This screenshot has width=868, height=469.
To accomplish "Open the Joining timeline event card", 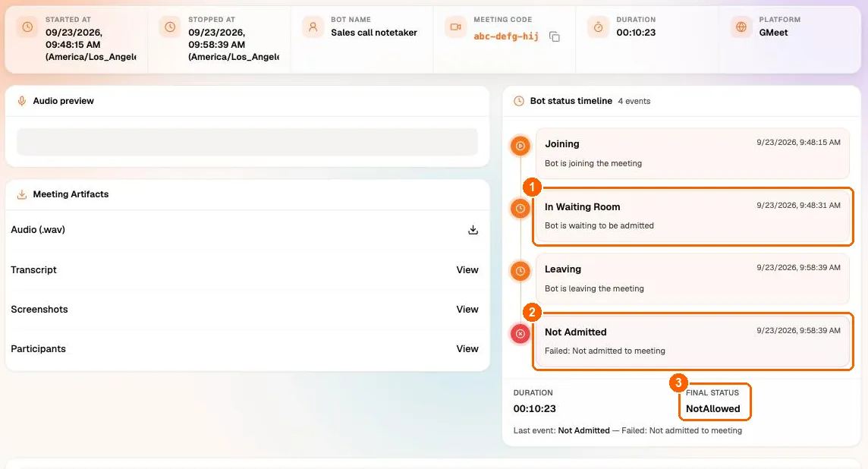I will [x=693, y=153].
